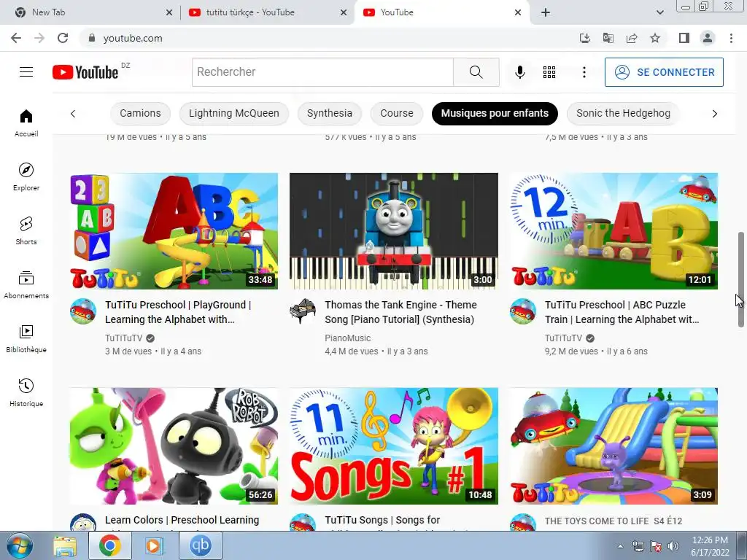Open the Thomas the Tank Engine video title
747x560 pixels.
point(400,312)
